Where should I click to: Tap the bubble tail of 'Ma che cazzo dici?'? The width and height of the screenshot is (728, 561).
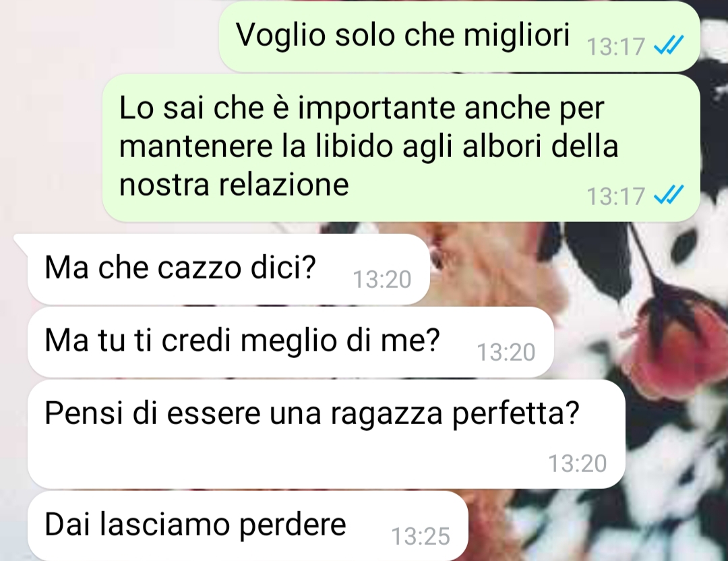click(22, 241)
